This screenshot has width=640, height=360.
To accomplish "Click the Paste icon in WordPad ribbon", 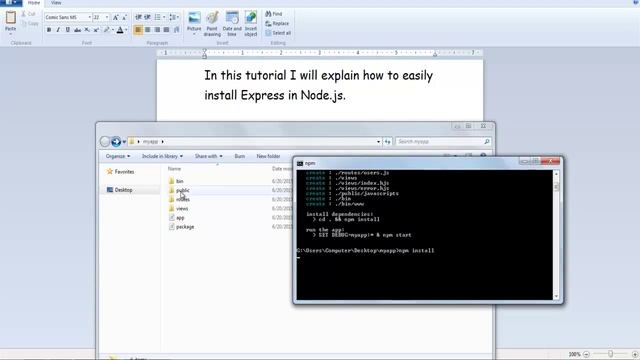I will coord(11,17).
